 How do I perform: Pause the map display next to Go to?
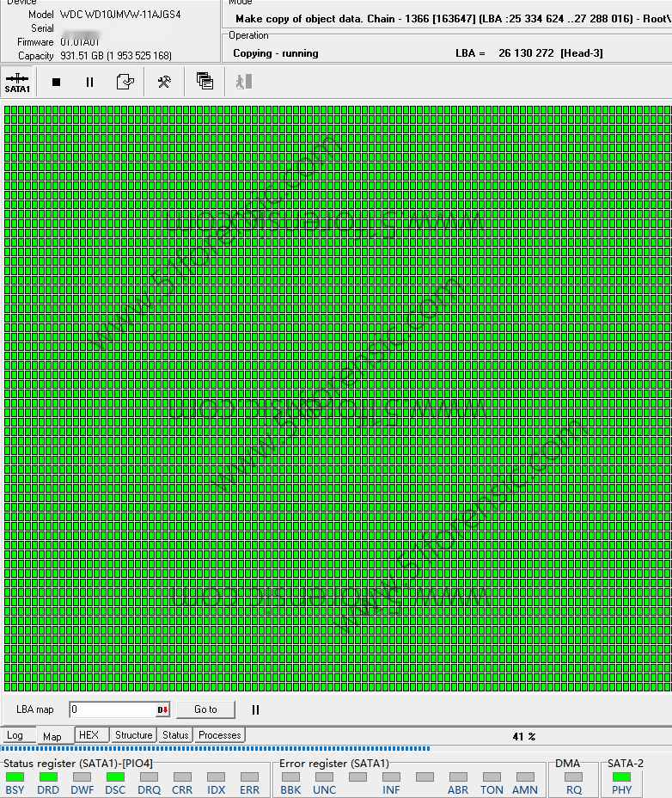[x=255, y=710]
